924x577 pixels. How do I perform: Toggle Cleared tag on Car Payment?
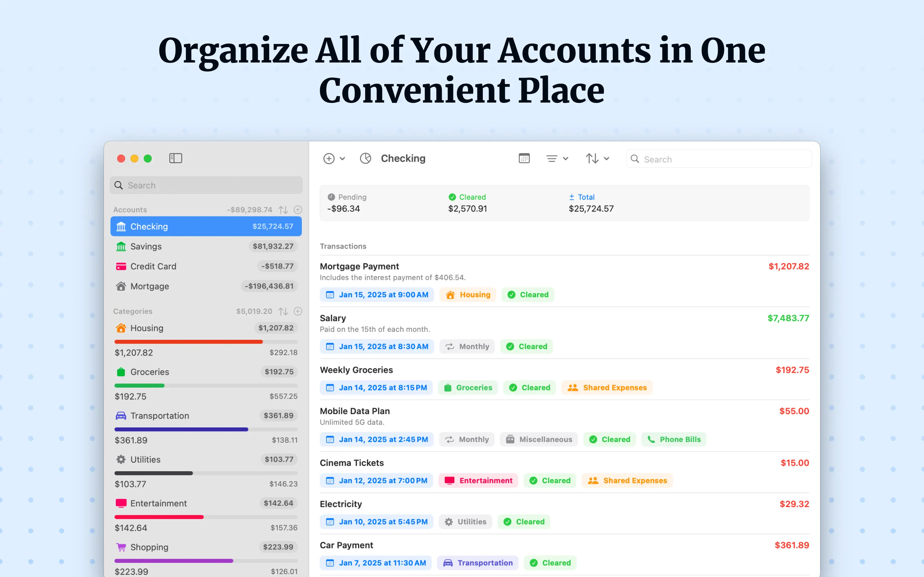click(550, 563)
